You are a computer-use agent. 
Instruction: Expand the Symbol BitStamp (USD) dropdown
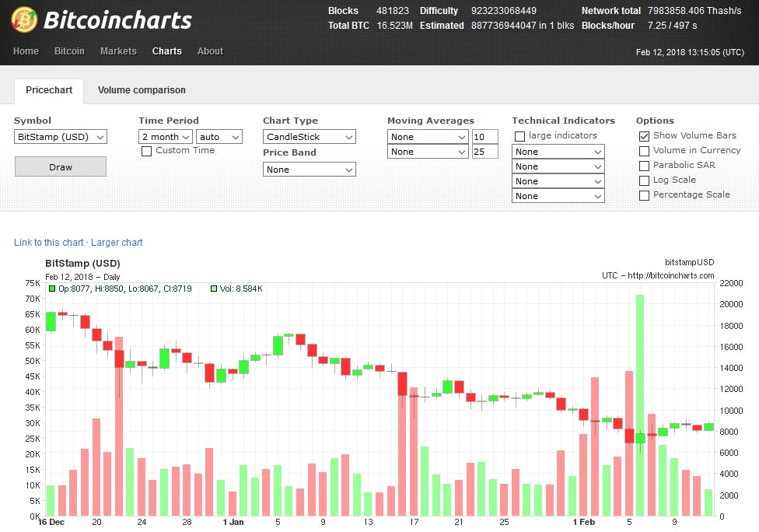tap(61, 137)
